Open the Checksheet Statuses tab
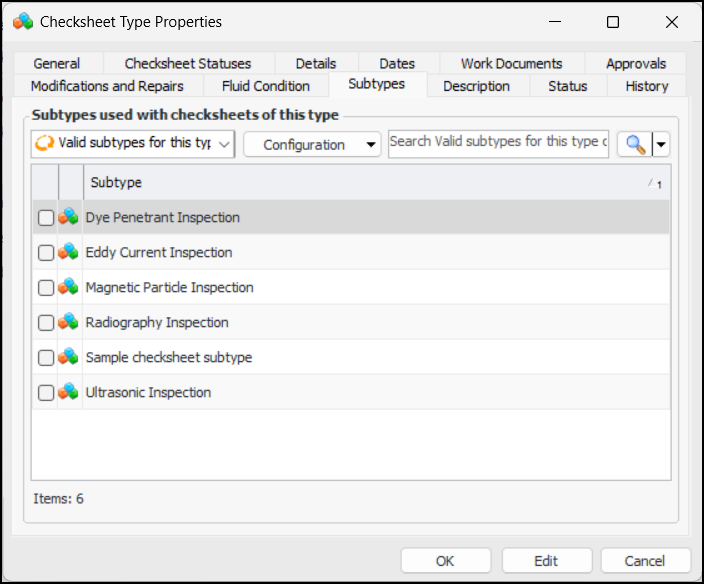Image resolution: width=704 pixels, height=584 pixels. pos(188,63)
